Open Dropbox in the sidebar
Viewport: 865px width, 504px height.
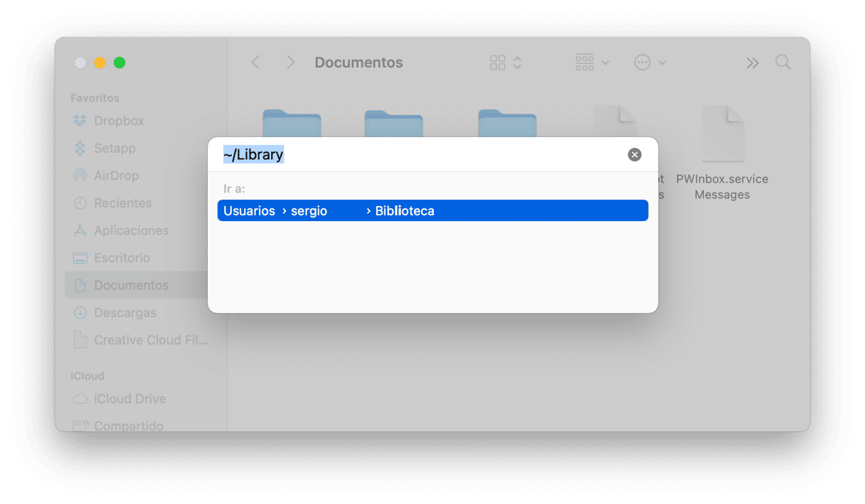108,121
